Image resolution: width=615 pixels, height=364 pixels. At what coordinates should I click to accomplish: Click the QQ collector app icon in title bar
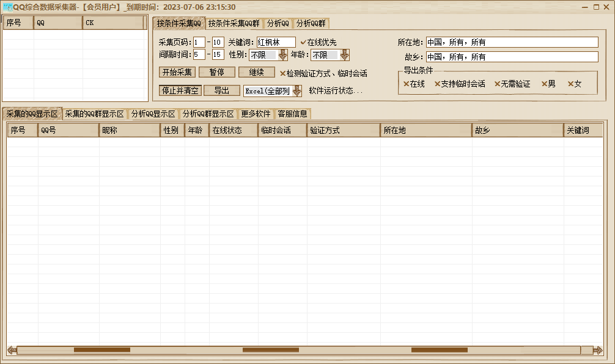click(x=7, y=7)
